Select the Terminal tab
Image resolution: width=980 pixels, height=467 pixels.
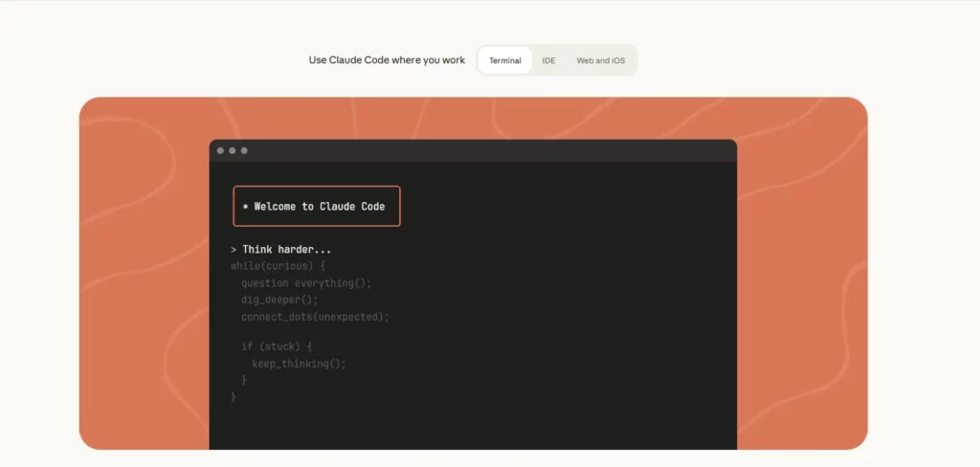[505, 60]
